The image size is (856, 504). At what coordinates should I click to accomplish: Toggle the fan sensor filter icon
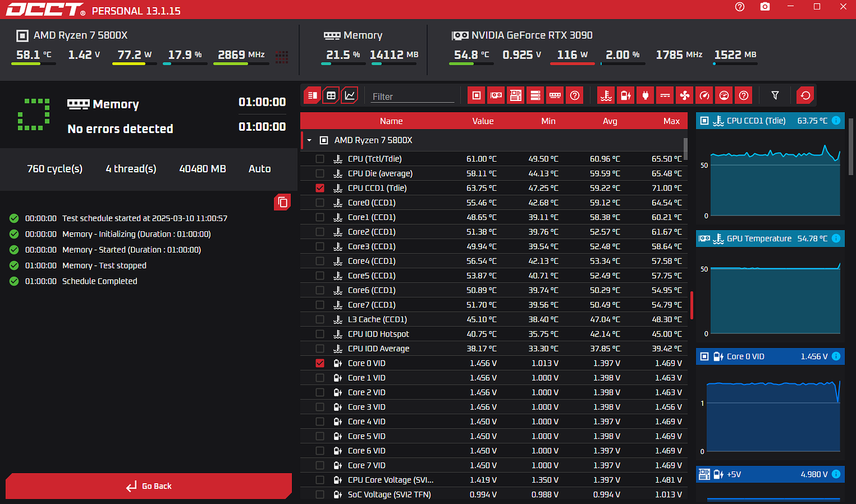(685, 96)
